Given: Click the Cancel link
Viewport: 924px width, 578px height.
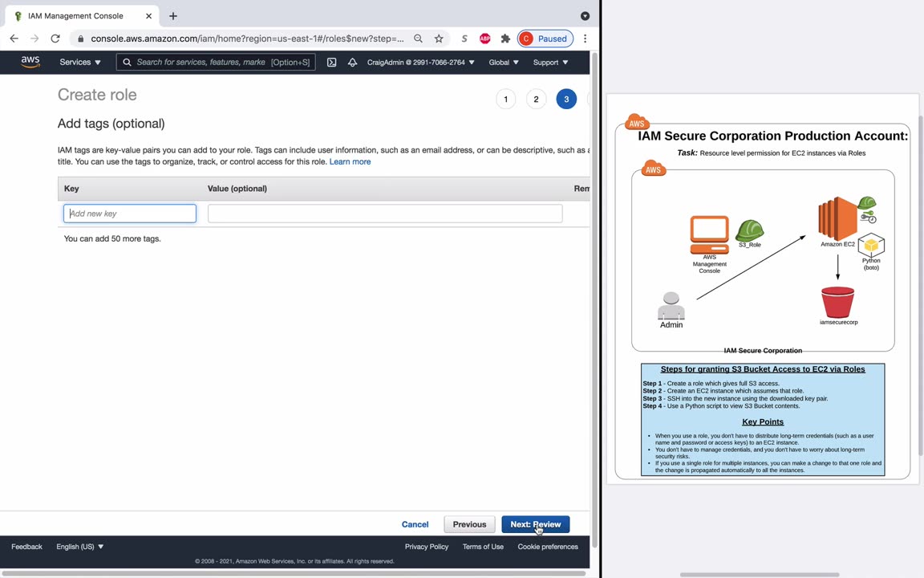Looking at the screenshot, I should pos(415,524).
